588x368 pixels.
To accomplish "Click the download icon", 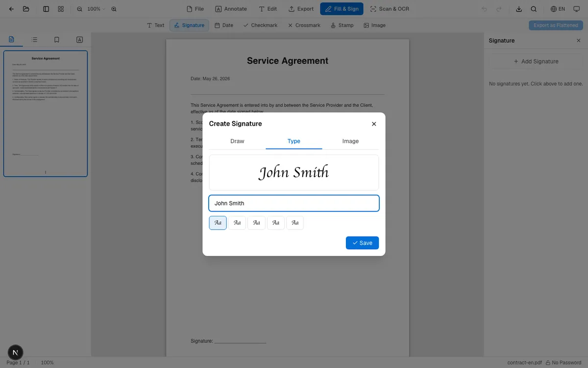I will [x=519, y=9].
